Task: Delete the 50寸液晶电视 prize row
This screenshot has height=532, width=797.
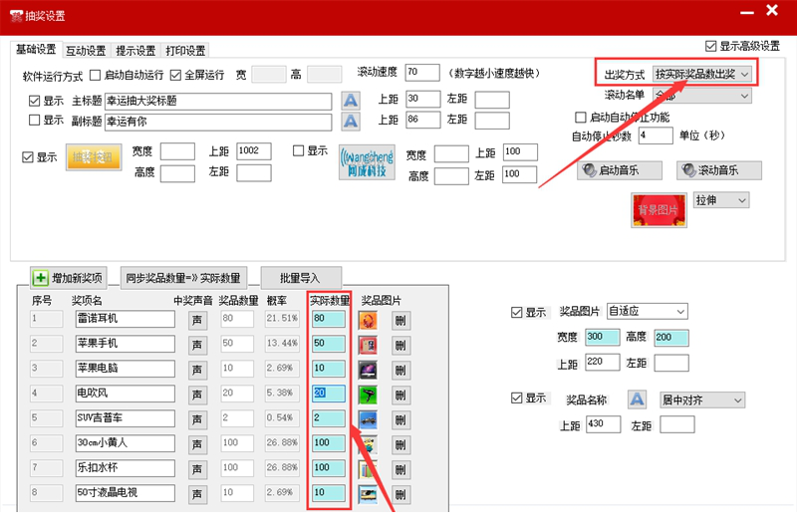Action: (x=401, y=494)
